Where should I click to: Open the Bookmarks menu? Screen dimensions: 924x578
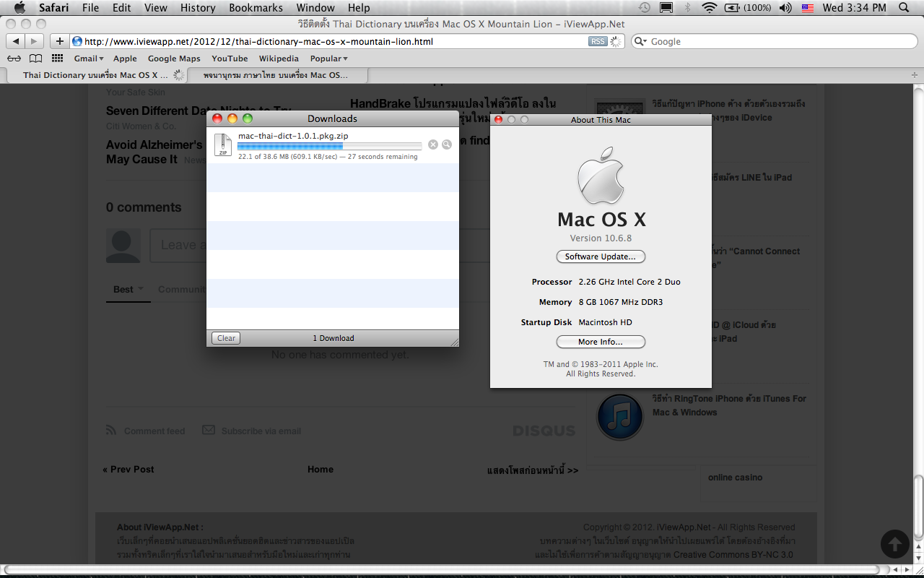[256, 8]
